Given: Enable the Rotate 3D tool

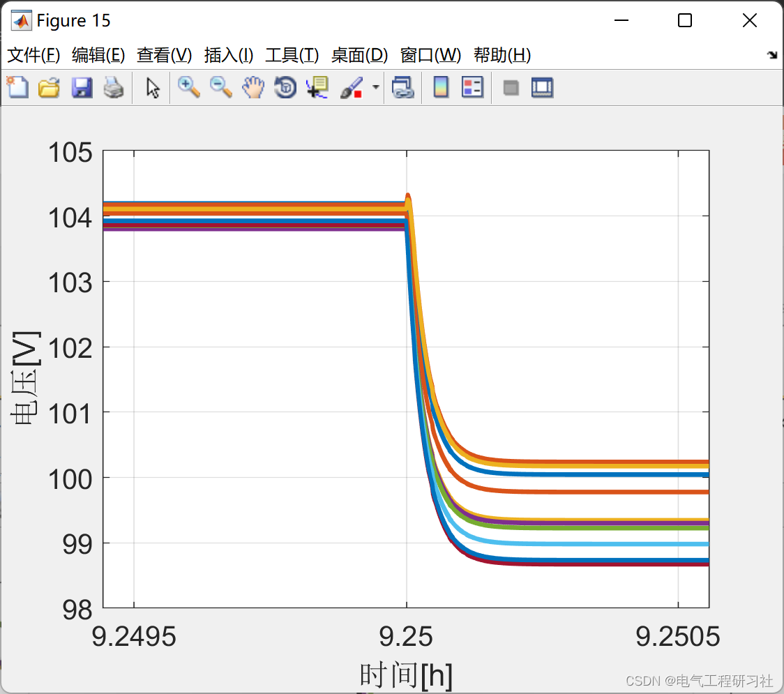Looking at the screenshot, I should 285,87.
